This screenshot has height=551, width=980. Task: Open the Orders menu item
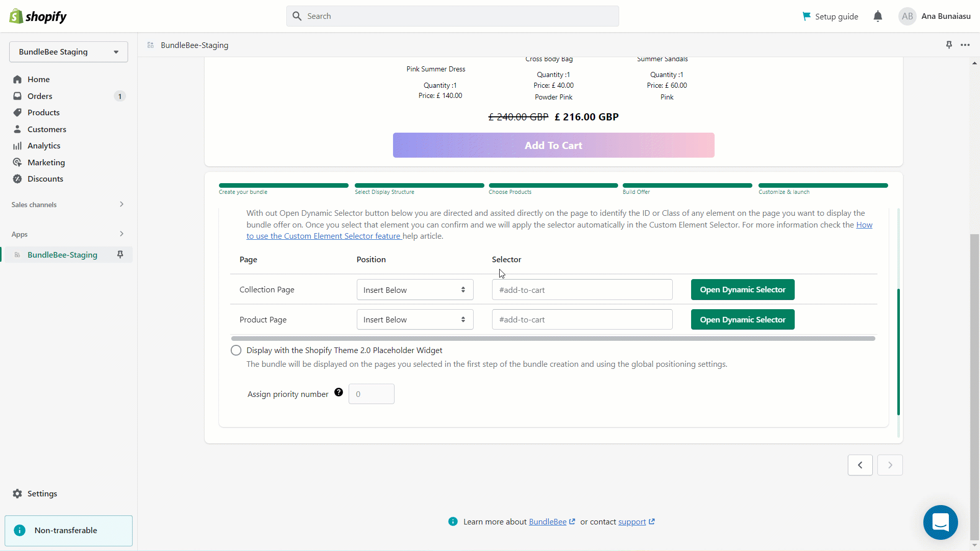pyautogui.click(x=40, y=96)
